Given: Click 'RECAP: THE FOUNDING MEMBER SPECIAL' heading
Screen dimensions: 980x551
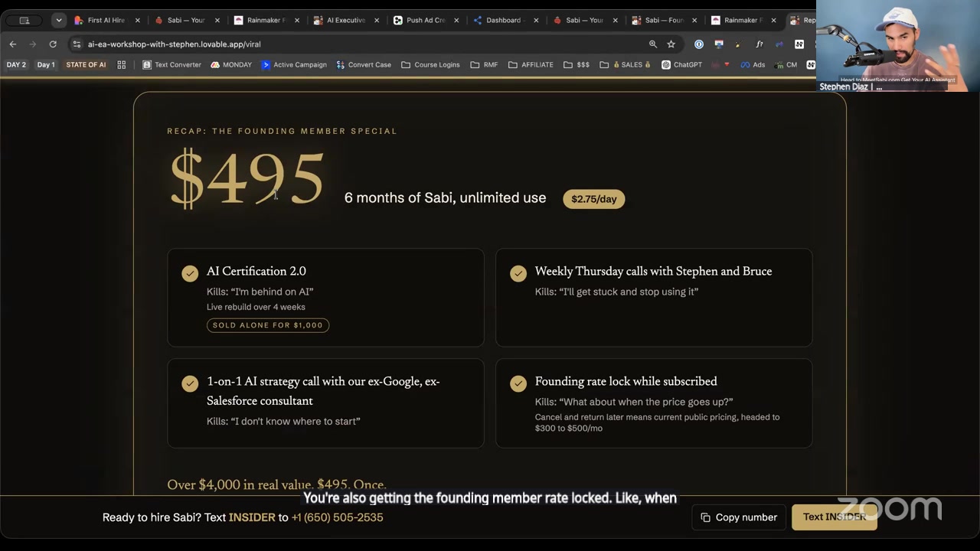Looking at the screenshot, I should click(282, 131).
